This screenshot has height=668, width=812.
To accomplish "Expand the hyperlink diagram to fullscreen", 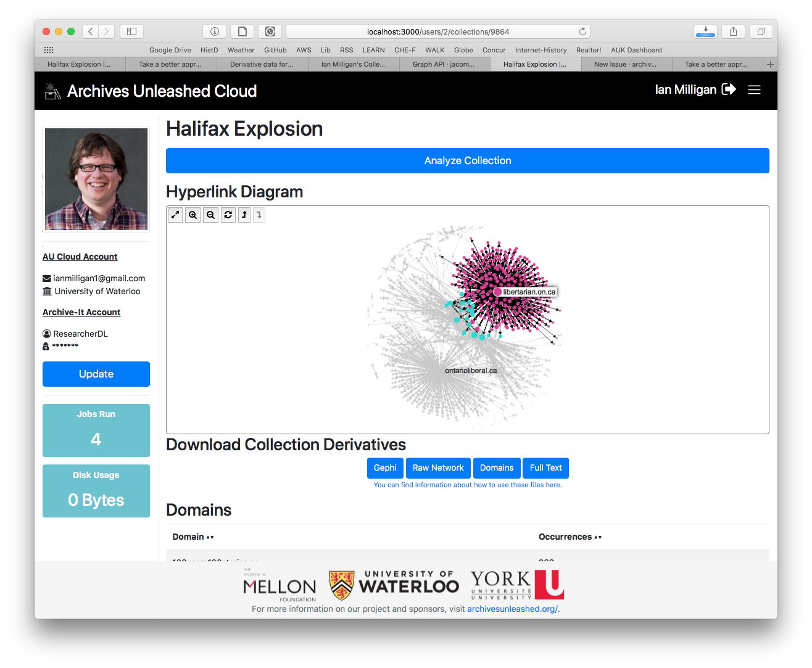I will [176, 215].
